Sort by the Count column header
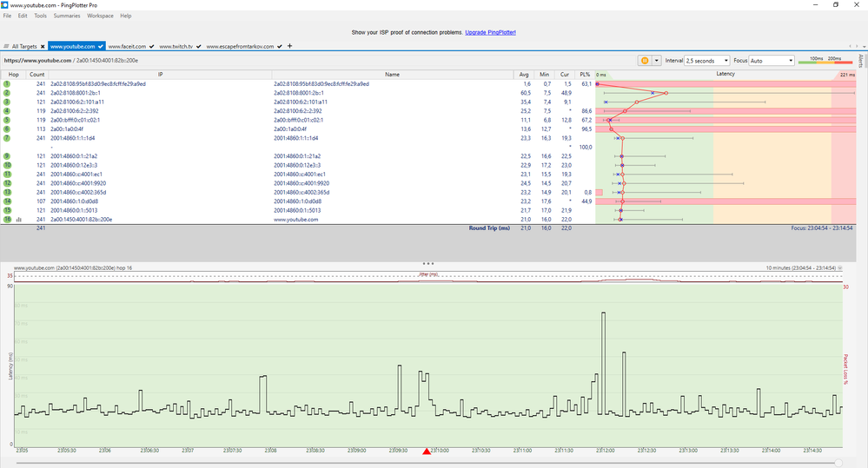The width and height of the screenshot is (868, 468). click(x=37, y=74)
